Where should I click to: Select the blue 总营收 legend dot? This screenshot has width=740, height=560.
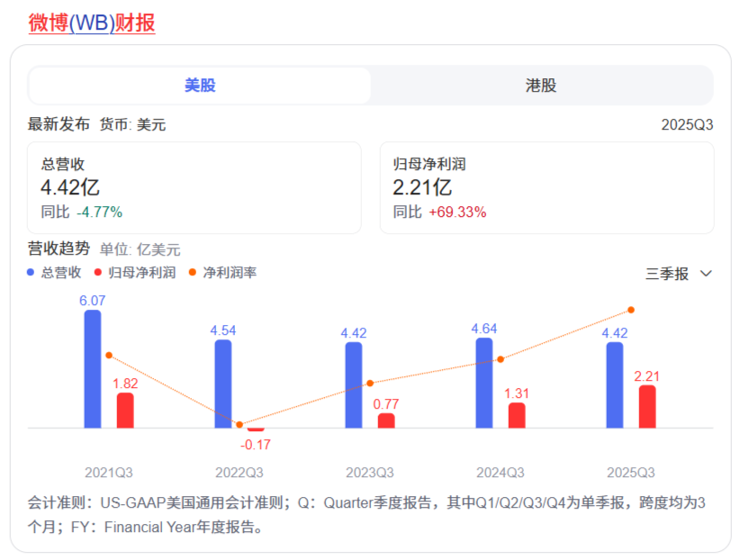tap(30, 274)
